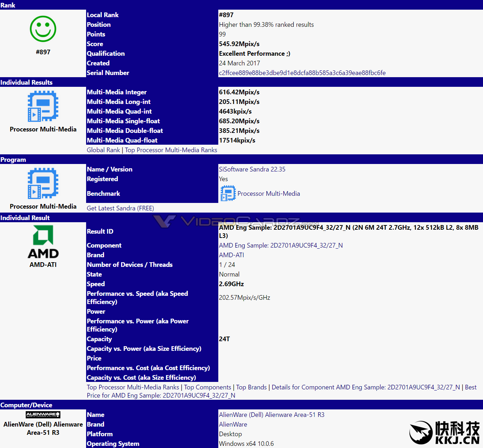
Task: Click the AMD-ATI caption under the AMD logo
Action: tap(43, 265)
